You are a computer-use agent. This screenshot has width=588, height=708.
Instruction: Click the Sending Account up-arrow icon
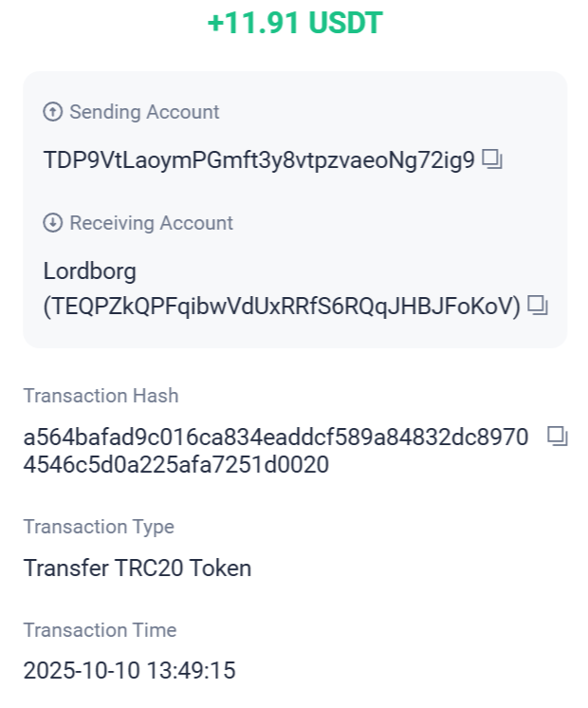(x=53, y=112)
